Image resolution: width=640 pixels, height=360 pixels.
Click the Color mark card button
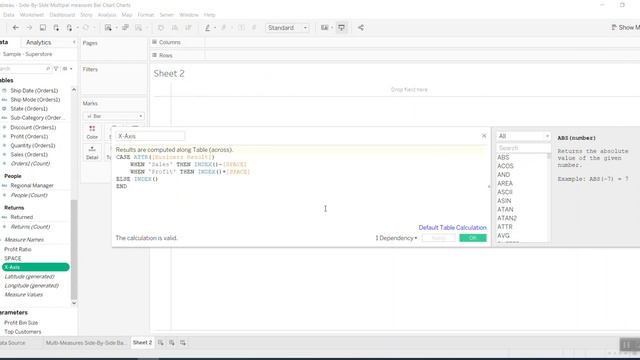click(x=92, y=132)
